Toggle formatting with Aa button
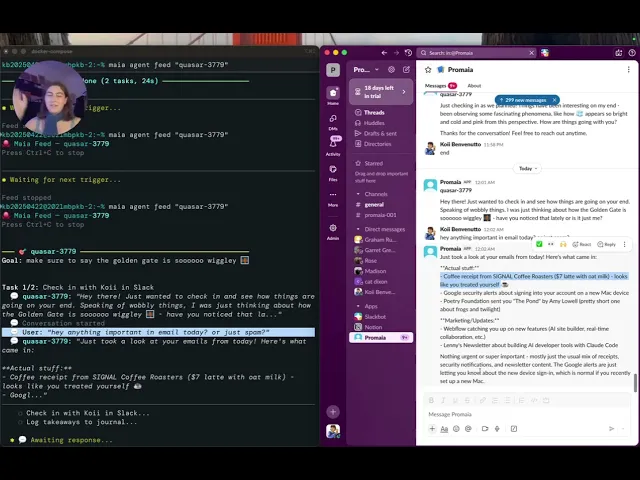 click(x=444, y=429)
